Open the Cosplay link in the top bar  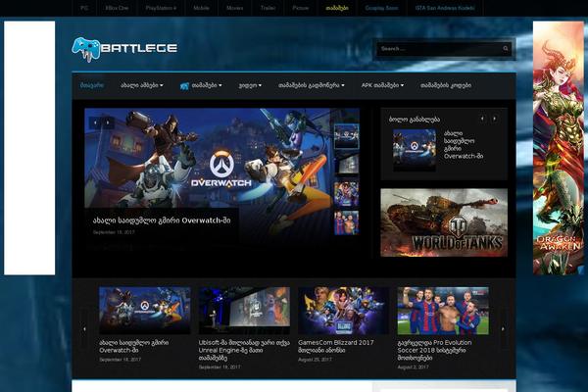[382, 8]
